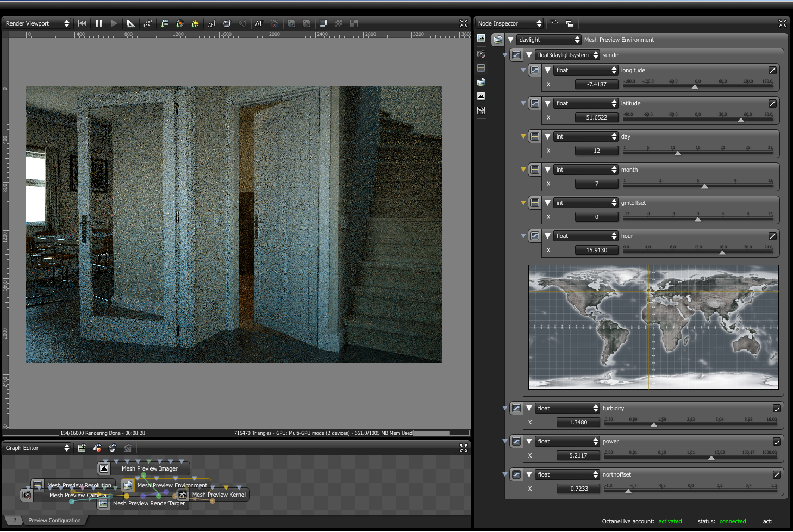Image resolution: width=793 pixels, height=532 pixels.
Task: Open the imager node in inspector sidebar
Action: (x=481, y=96)
